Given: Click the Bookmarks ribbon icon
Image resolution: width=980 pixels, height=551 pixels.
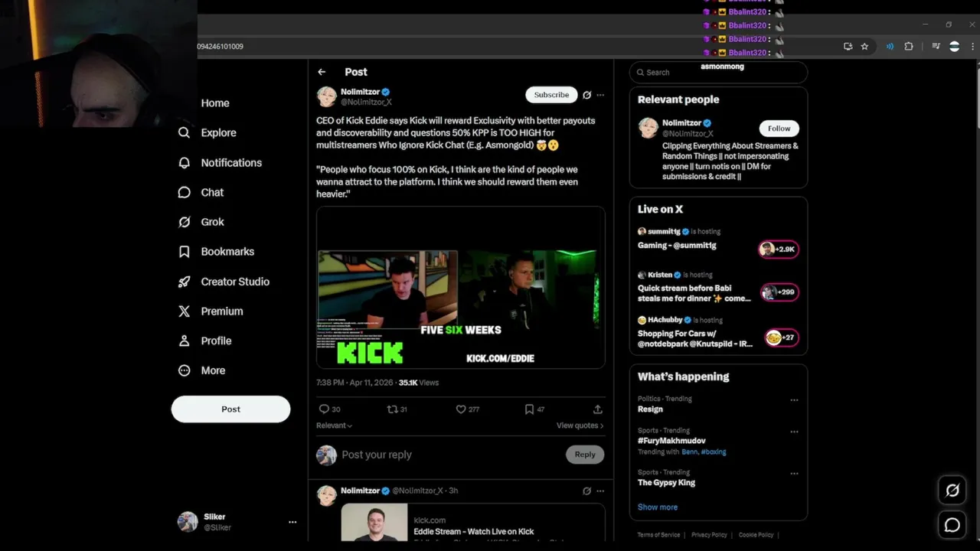Looking at the screenshot, I should pyautogui.click(x=184, y=252).
